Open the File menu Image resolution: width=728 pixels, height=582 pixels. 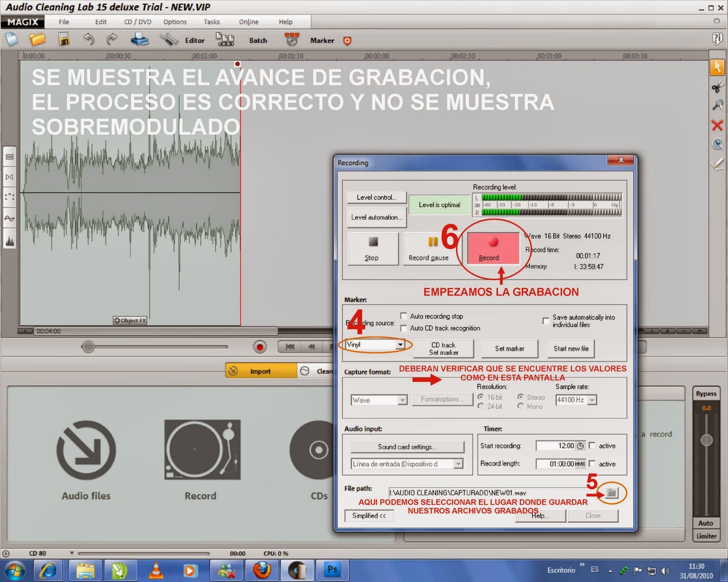(64, 22)
